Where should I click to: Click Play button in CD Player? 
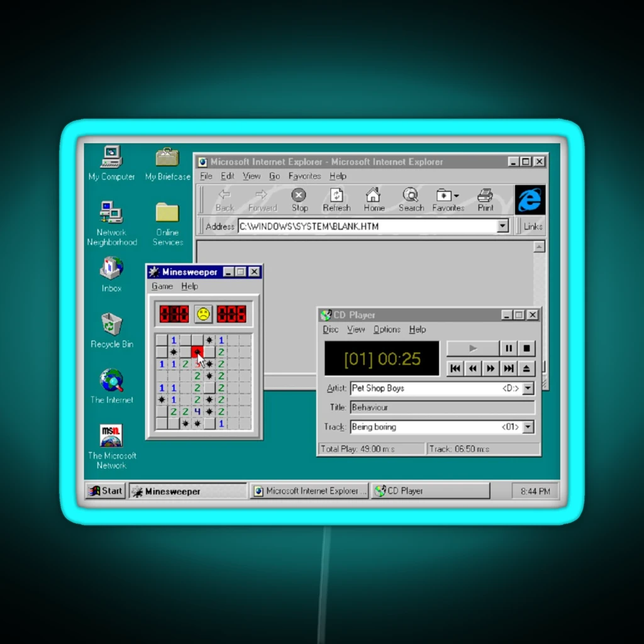click(473, 348)
